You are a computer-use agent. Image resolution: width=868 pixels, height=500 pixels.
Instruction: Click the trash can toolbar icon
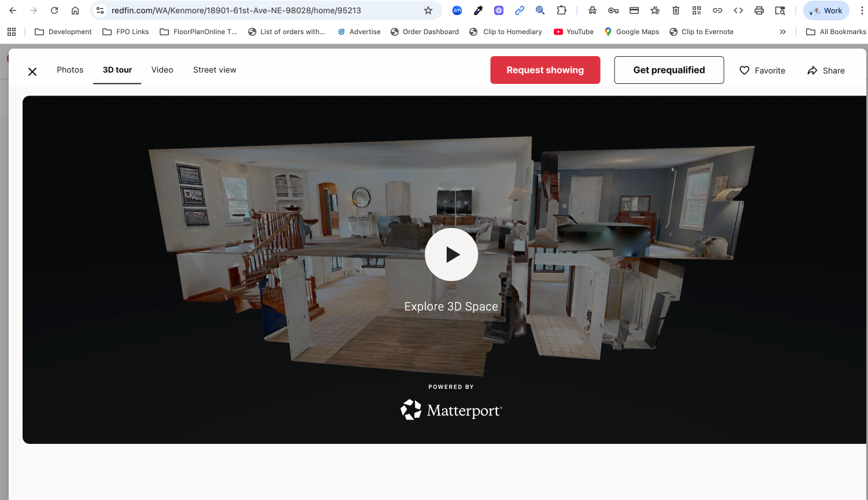pyautogui.click(x=676, y=10)
